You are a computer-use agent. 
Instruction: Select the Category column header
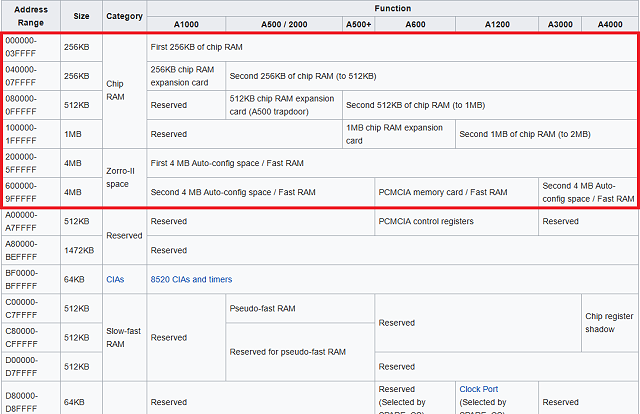(124, 16)
